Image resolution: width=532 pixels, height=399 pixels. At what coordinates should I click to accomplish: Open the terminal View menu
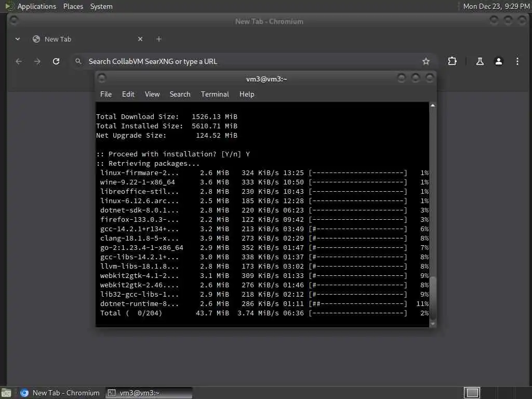pos(152,95)
